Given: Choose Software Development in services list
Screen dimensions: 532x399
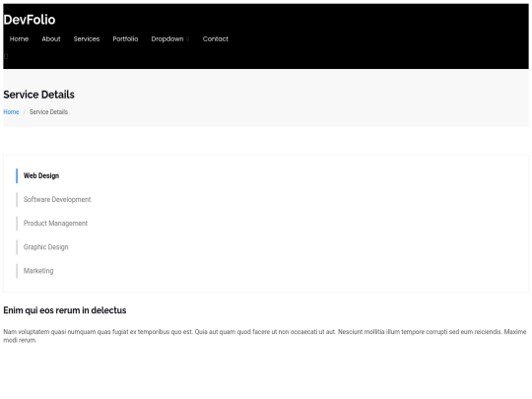Looking at the screenshot, I should click(57, 199).
